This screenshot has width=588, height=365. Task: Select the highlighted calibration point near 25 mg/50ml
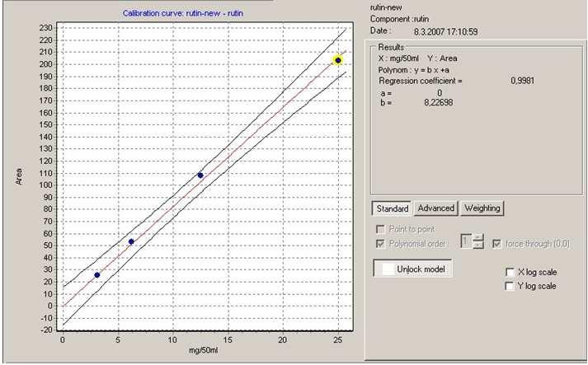point(338,60)
